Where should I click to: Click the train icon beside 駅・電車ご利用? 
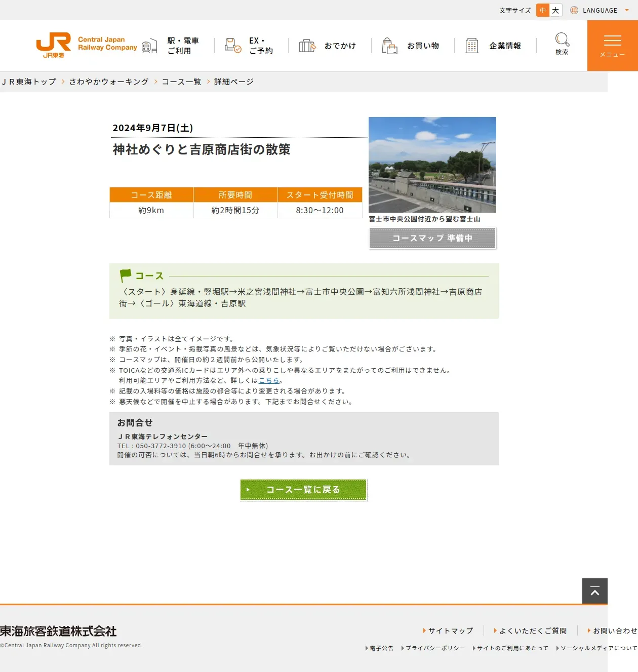click(149, 46)
